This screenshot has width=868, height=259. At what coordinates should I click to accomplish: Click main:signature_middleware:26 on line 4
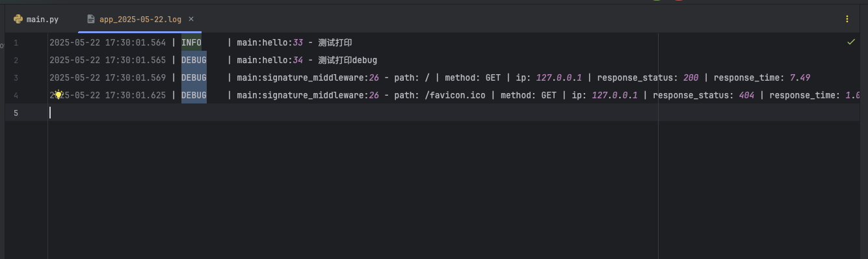coord(308,96)
